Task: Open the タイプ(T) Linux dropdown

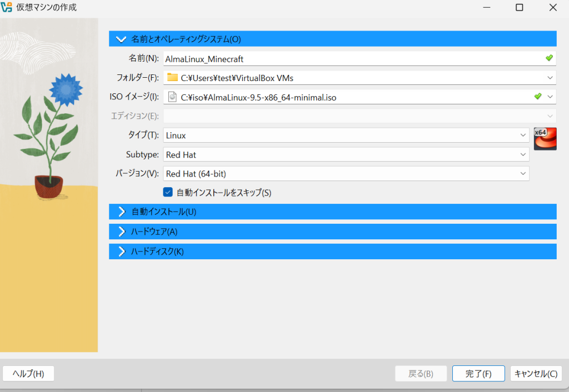Action: [346, 135]
